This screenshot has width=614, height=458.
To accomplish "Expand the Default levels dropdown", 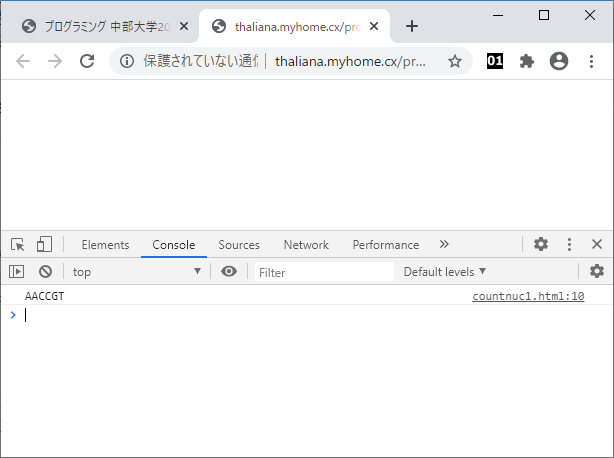I will click(x=445, y=271).
